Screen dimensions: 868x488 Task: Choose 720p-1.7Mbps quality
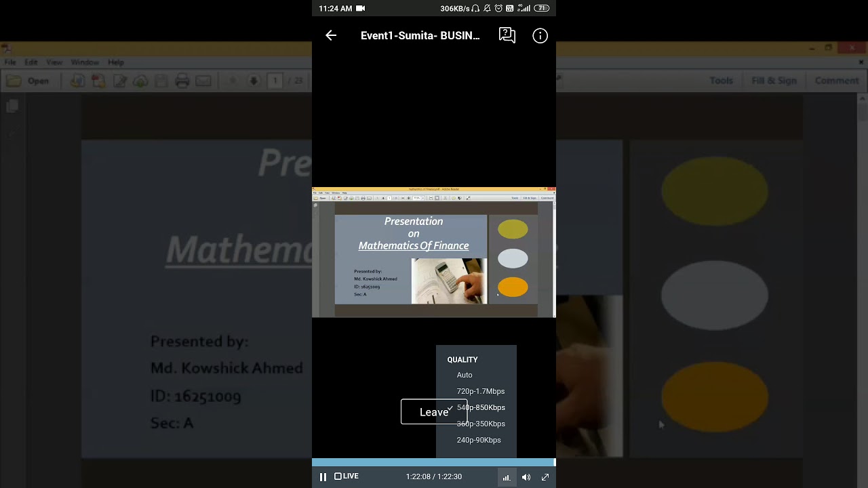point(481,391)
